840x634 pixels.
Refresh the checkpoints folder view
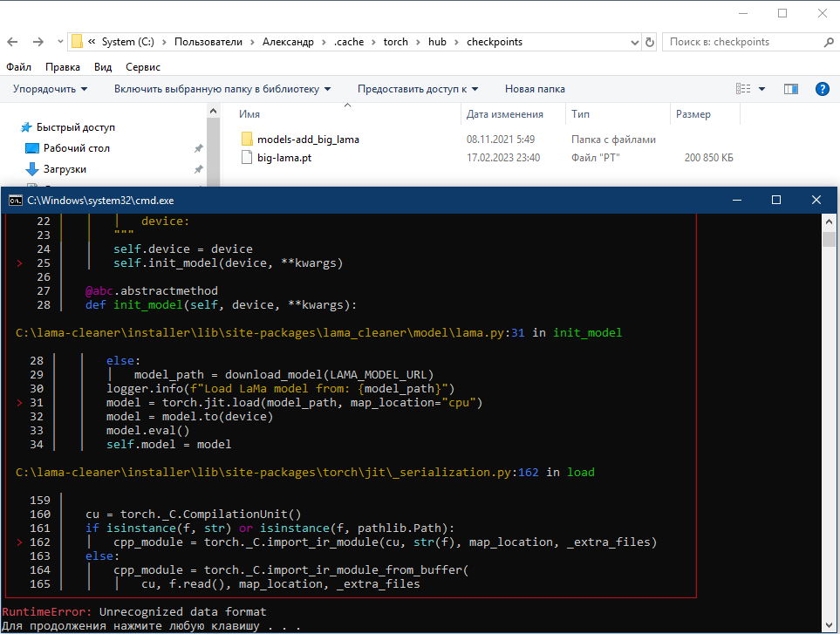pos(649,41)
